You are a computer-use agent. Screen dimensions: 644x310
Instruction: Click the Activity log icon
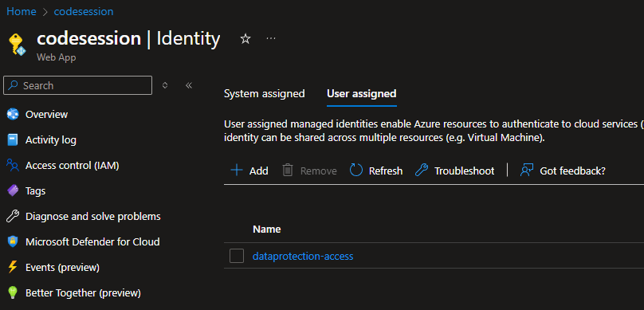click(13, 140)
